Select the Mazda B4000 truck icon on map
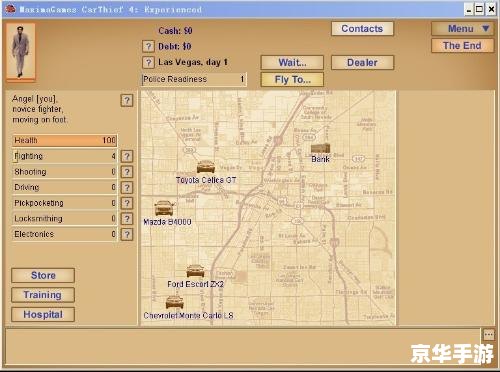 pyautogui.click(x=164, y=208)
